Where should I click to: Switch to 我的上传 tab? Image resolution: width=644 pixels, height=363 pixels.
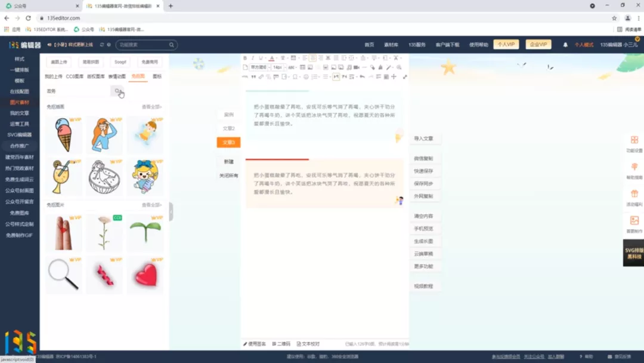tap(54, 76)
